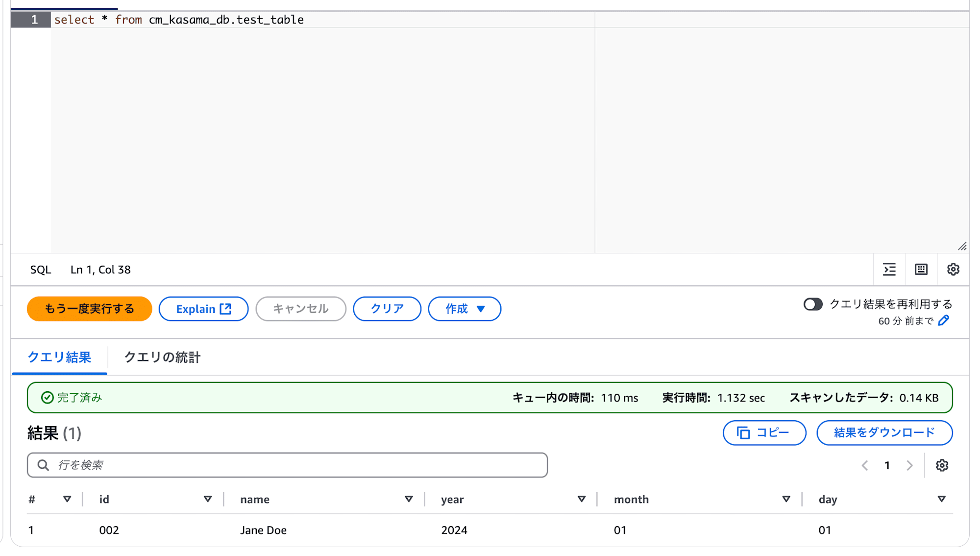Copy results with コピー button
980x556 pixels.
point(764,433)
